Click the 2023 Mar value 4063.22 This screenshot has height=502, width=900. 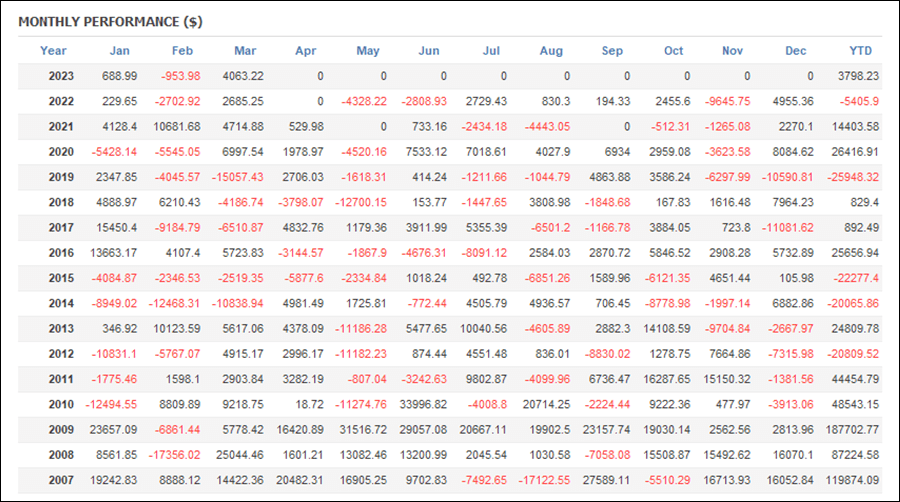tap(243, 76)
